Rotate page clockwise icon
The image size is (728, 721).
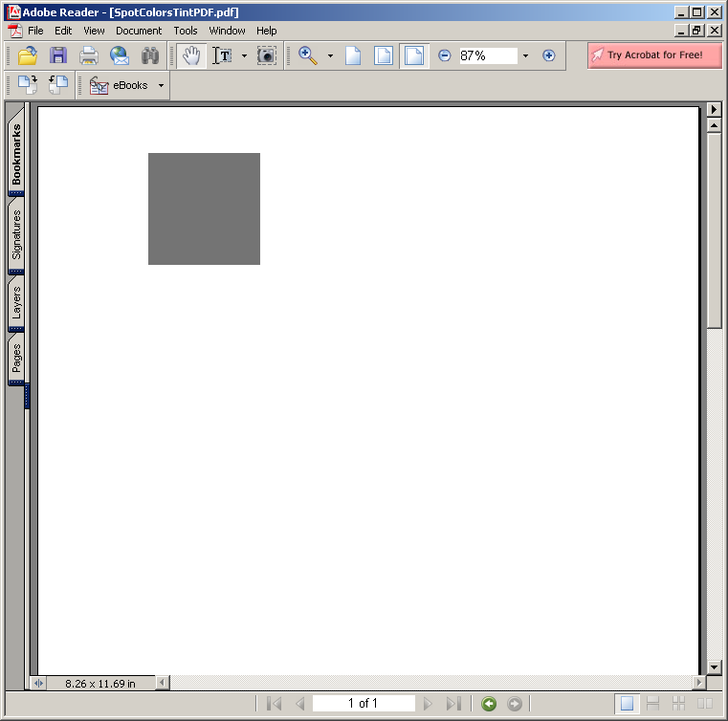click(x=28, y=85)
